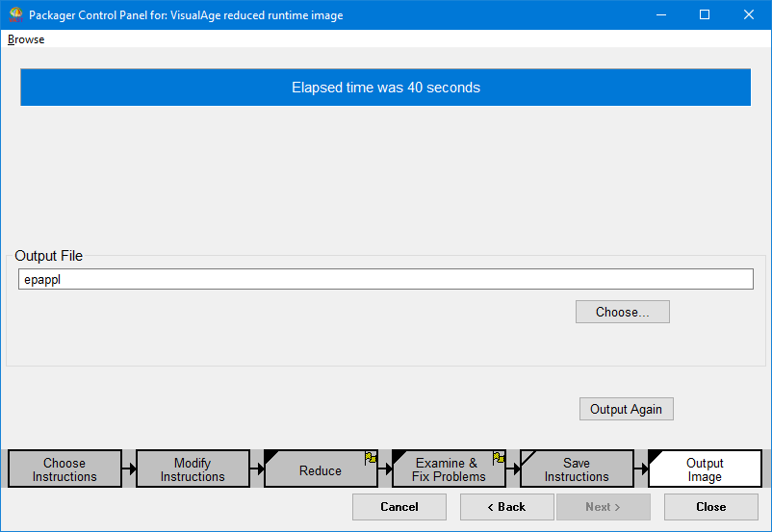Screen dimensions: 772x532
Task: Click the VisualAge app icon in the title bar
Action: [x=15, y=15]
